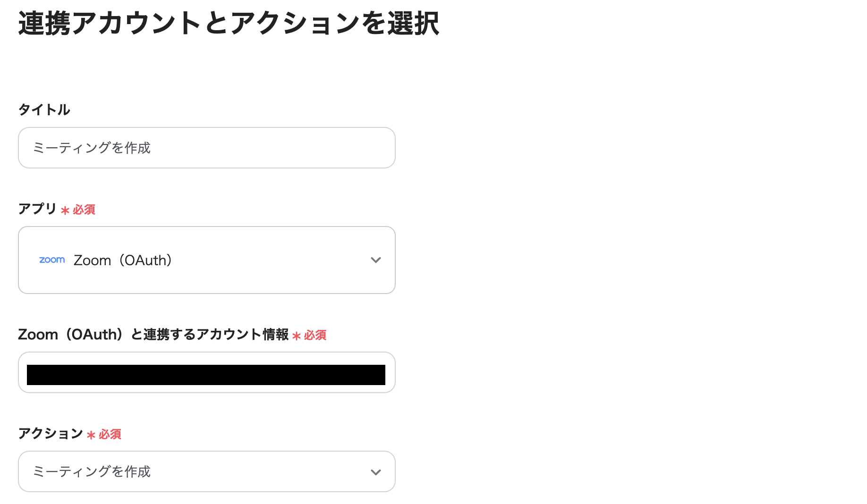This screenshot has height=504, width=867.
Task: Click the アプリ field label
Action: point(36,209)
